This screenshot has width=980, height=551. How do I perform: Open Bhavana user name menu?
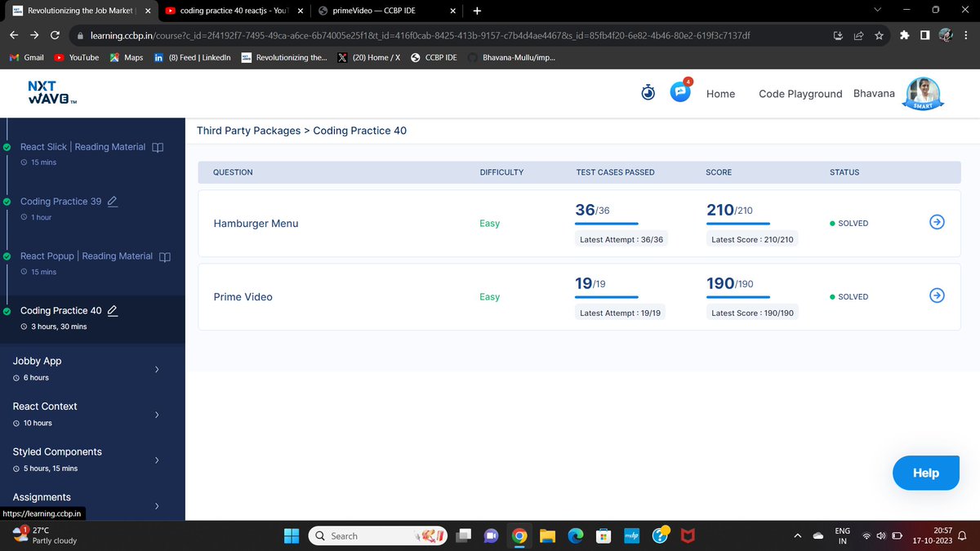click(874, 93)
